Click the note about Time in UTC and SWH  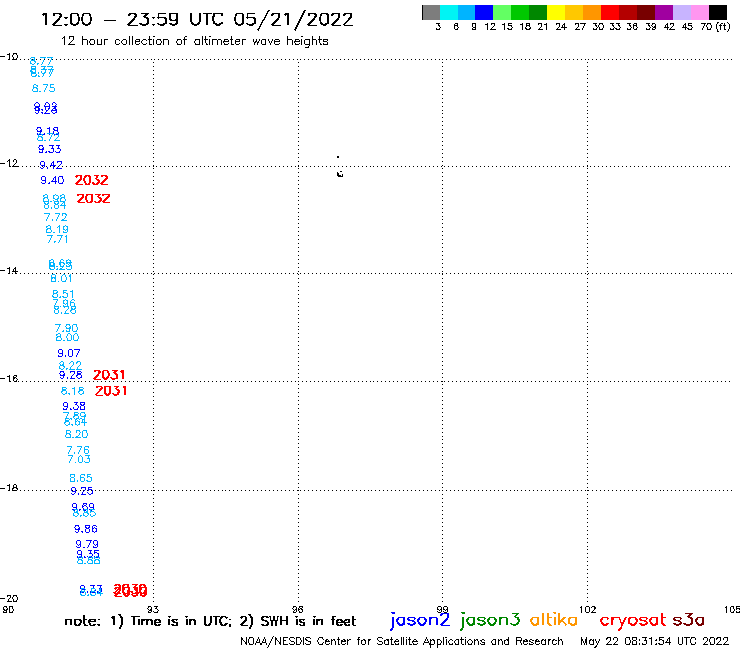[x=210, y=621]
